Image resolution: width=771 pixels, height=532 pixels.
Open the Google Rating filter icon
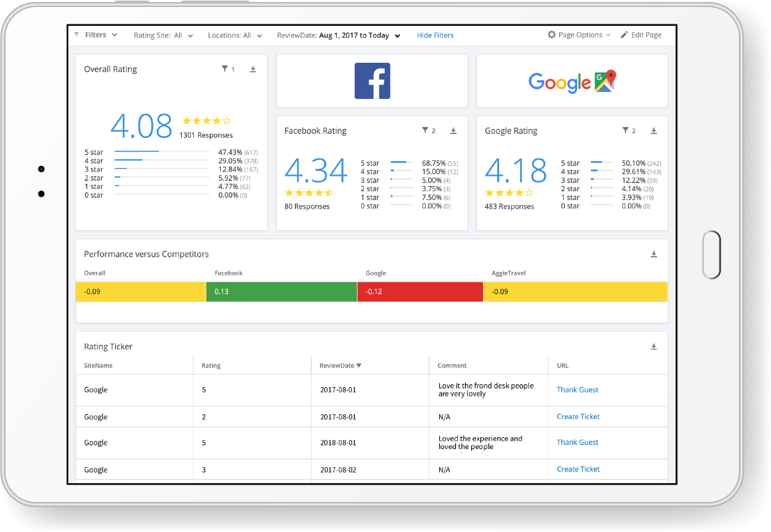625,130
